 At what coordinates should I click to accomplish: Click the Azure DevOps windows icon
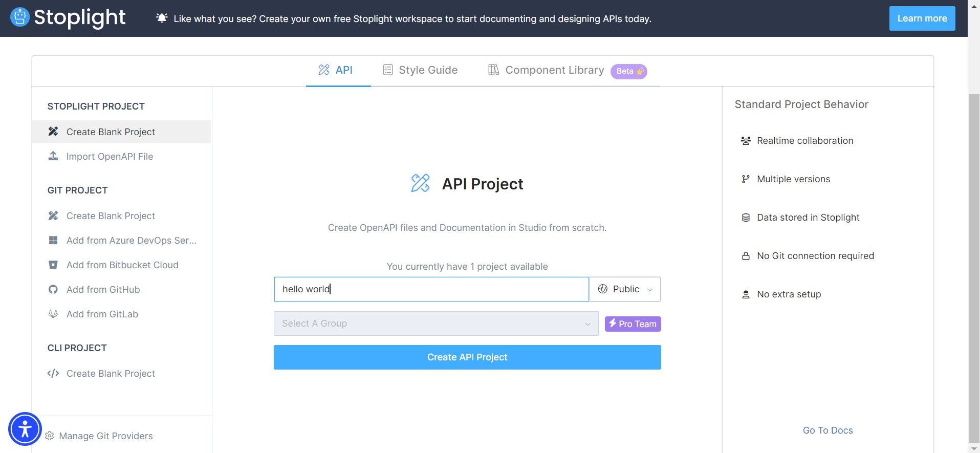click(53, 240)
